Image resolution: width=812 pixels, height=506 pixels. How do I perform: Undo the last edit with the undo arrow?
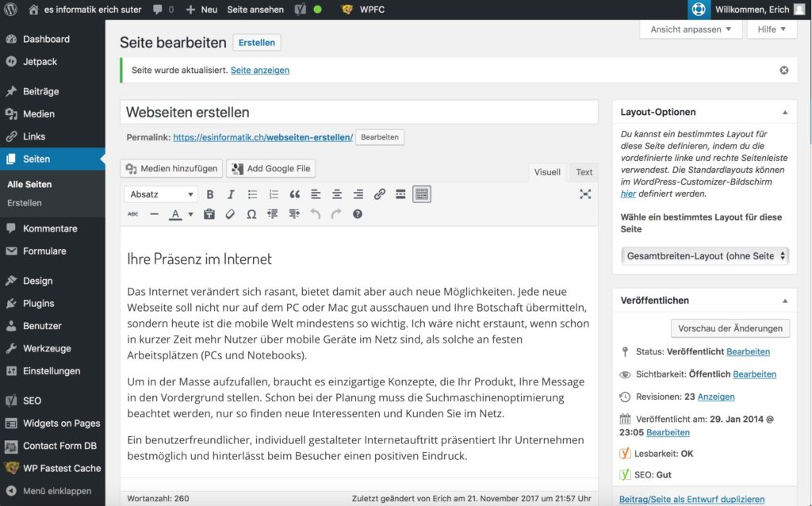pos(316,214)
